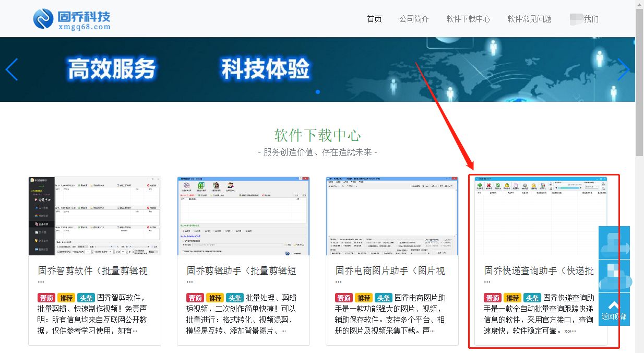
Task: Select 软件常见问题 in the navigation bar
Action: pyautogui.click(x=529, y=18)
